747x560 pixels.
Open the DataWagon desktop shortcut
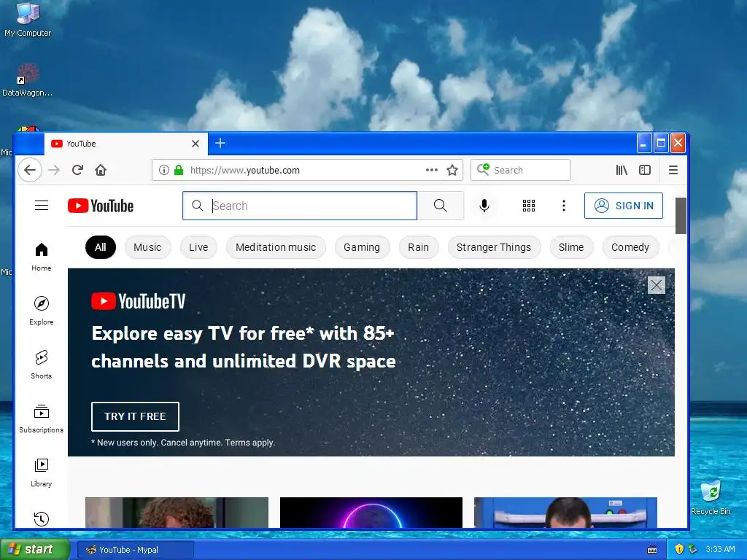(x=28, y=80)
